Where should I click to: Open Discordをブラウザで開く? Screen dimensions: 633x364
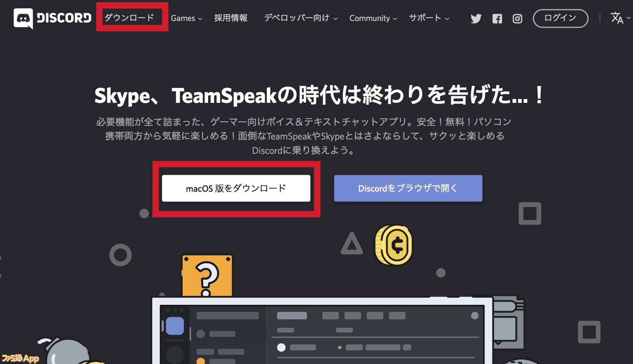[x=409, y=188]
